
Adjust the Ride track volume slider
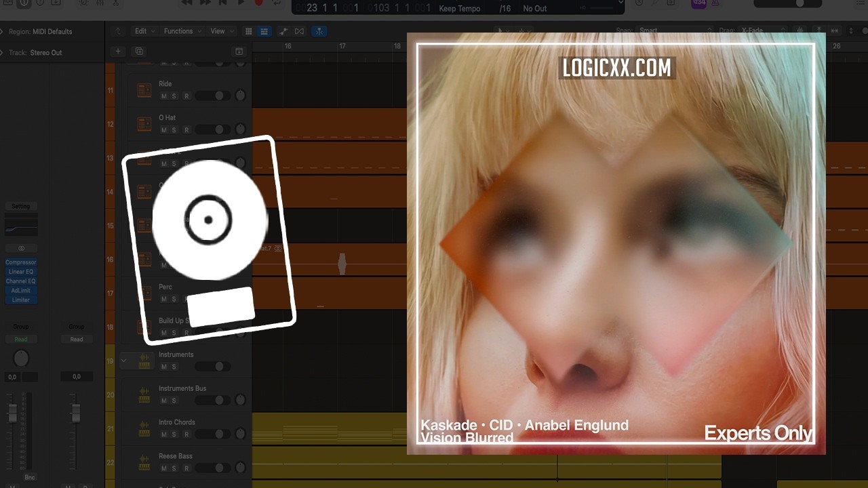pos(212,96)
